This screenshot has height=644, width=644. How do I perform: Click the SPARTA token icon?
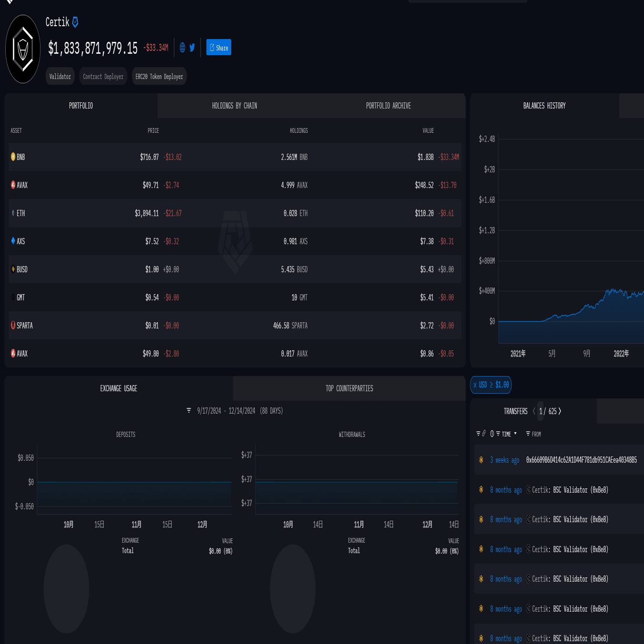coord(13,325)
